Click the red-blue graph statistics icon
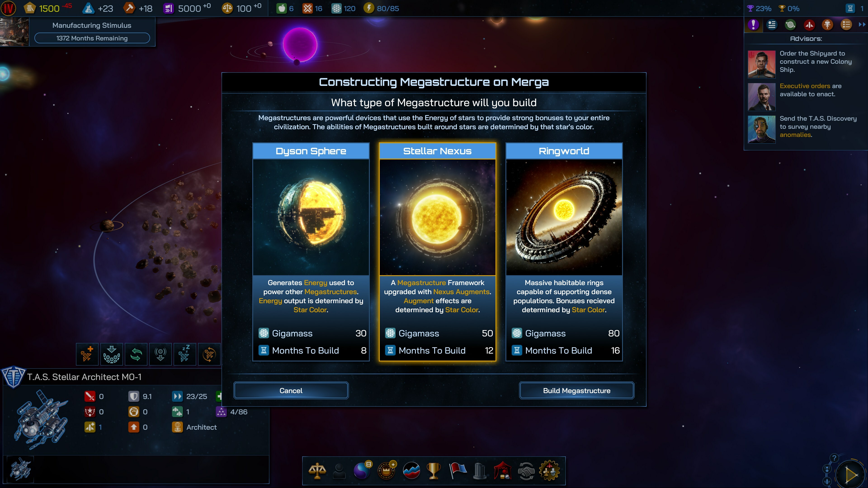Image resolution: width=868 pixels, height=488 pixels. [x=411, y=471]
